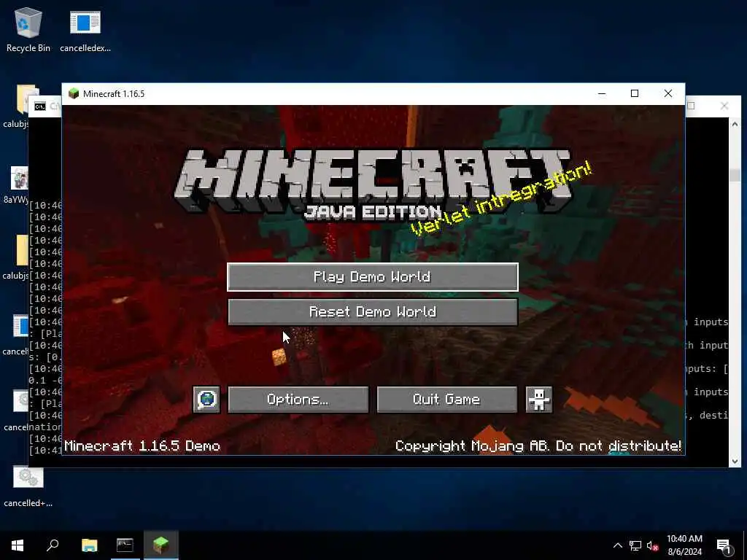Viewport: 747px width, 560px height.
Task: Click the Reset Demo World button
Action: pyautogui.click(x=373, y=312)
